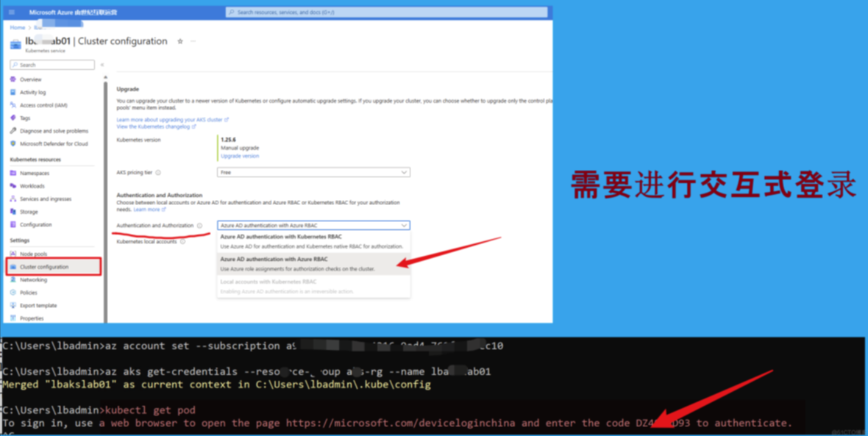Click the favorite star next to the page title
The image size is (868, 436).
(x=180, y=42)
